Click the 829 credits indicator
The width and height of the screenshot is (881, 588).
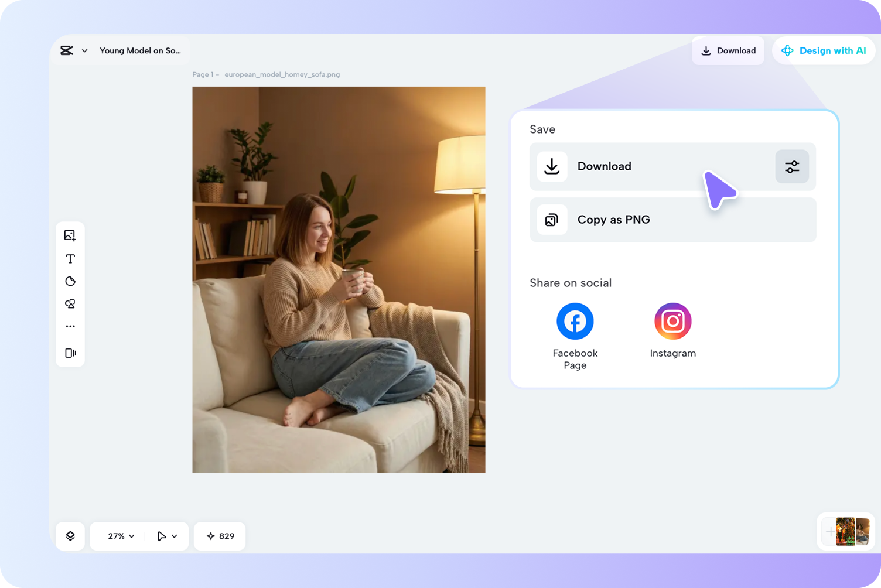[220, 536]
